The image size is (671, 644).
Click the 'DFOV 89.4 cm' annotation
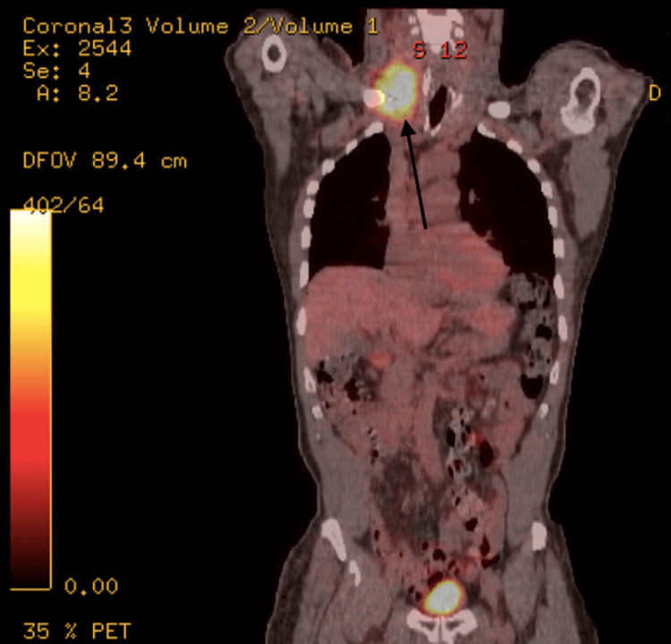coord(105,161)
